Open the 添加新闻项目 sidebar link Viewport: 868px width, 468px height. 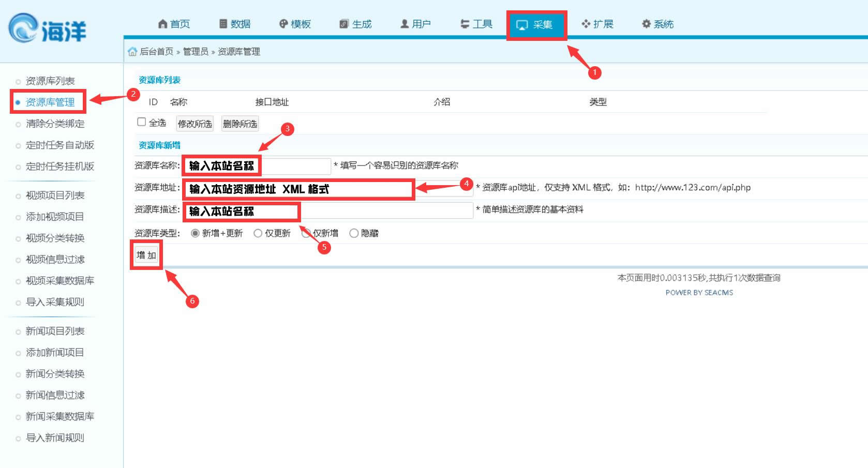[x=54, y=353]
